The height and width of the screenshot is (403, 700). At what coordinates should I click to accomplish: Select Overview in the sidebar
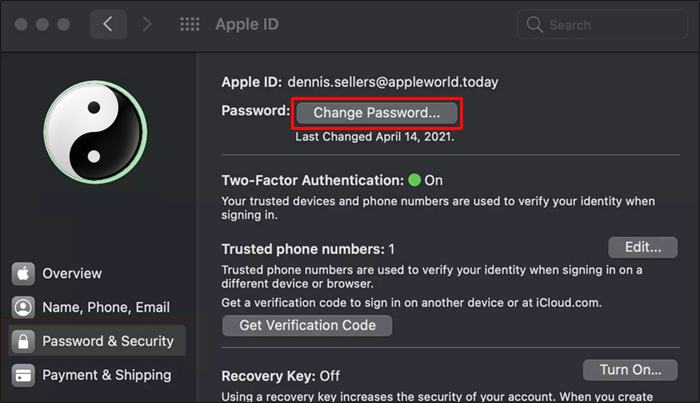point(72,273)
